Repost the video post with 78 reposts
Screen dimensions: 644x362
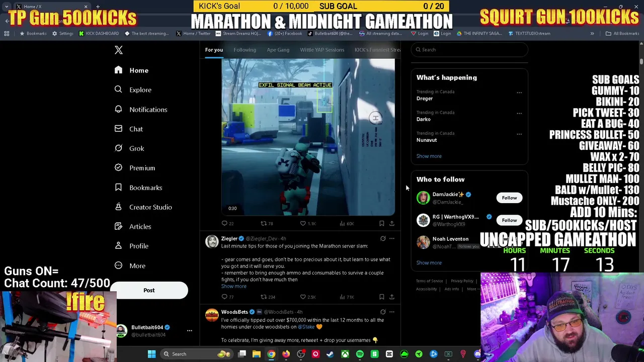pos(264,223)
